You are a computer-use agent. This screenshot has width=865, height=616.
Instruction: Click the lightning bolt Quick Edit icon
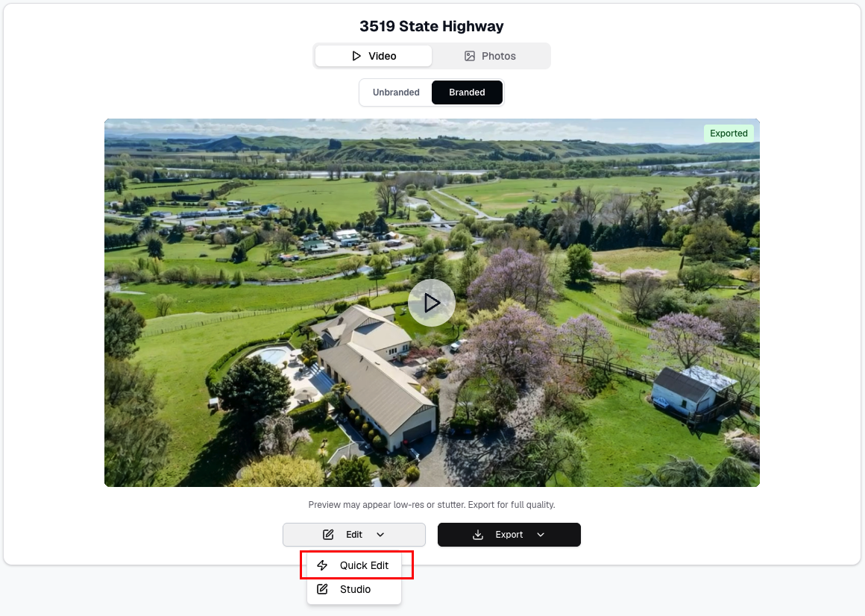(323, 565)
